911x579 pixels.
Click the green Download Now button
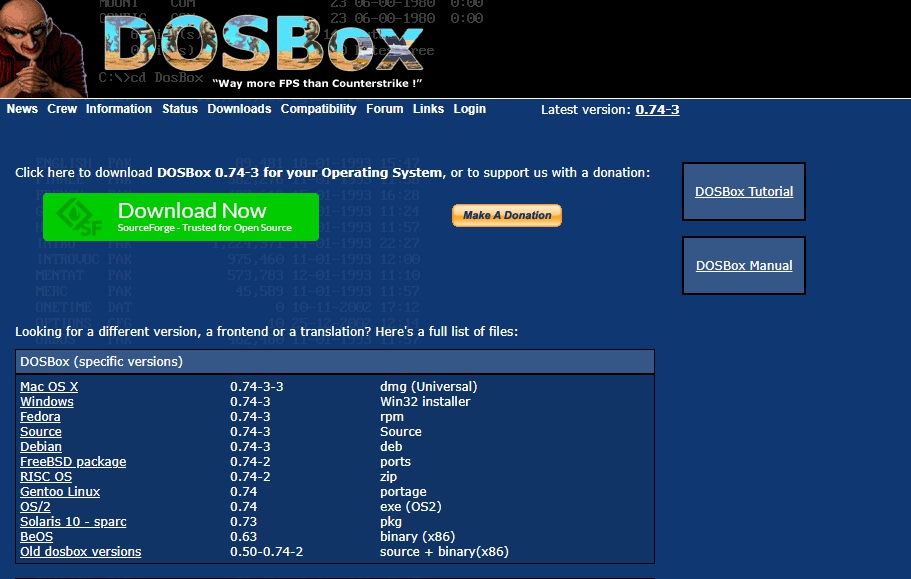[x=180, y=217]
